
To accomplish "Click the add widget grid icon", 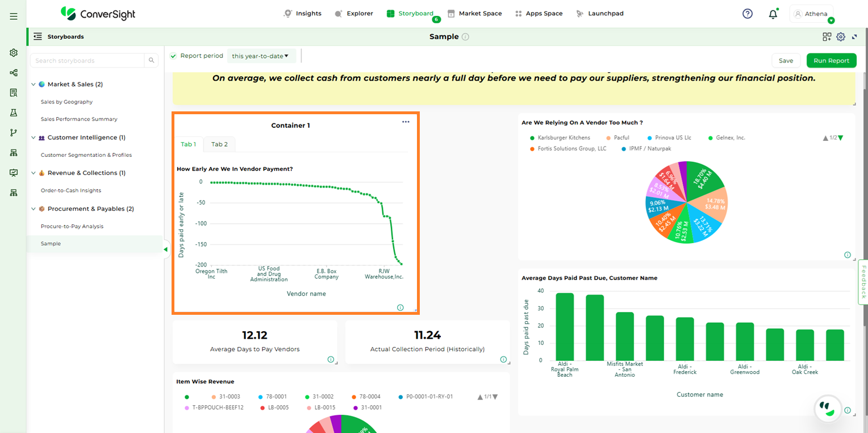I will [x=827, y=37].
